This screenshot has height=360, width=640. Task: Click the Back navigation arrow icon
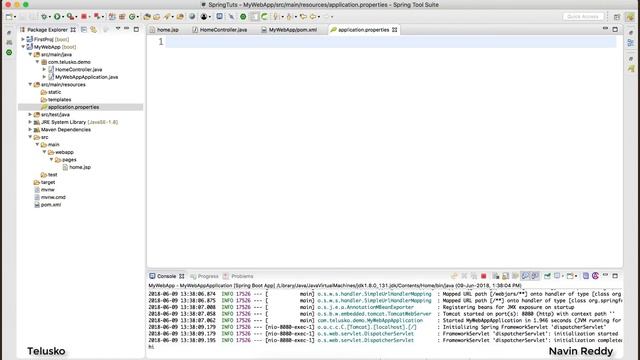coord(313,17)
